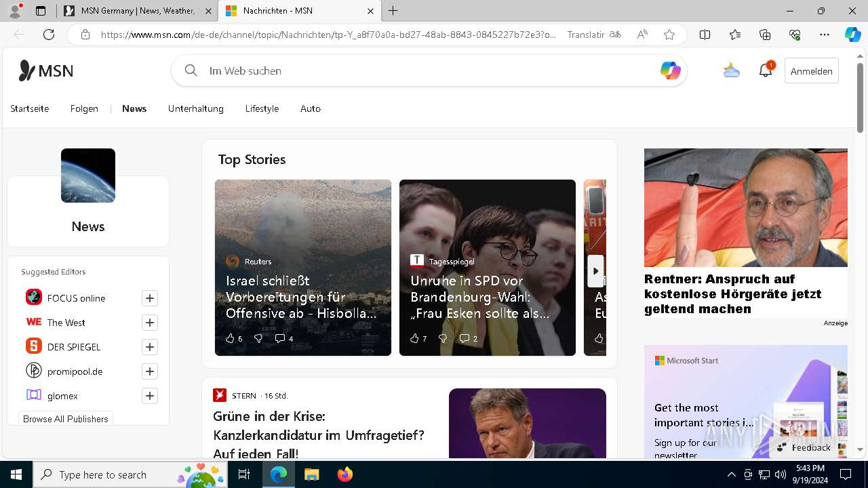Click Browse All Publishers
This screenshot has height=488, width=868.
tap(66, 419)
